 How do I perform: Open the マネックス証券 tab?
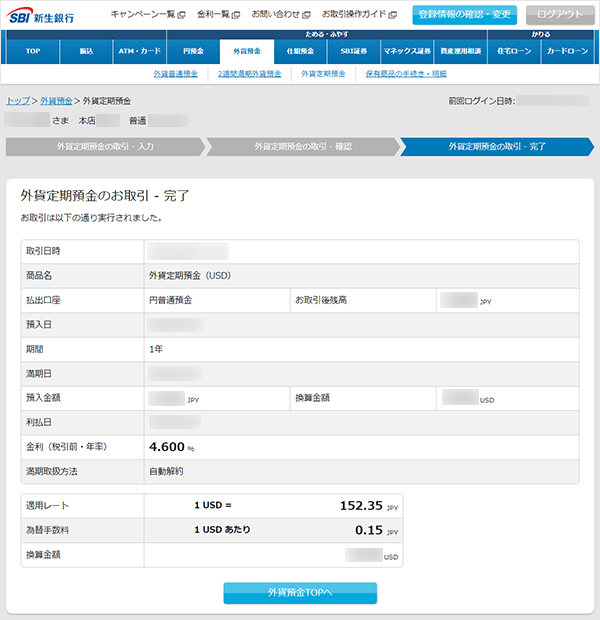pos(407,50)
